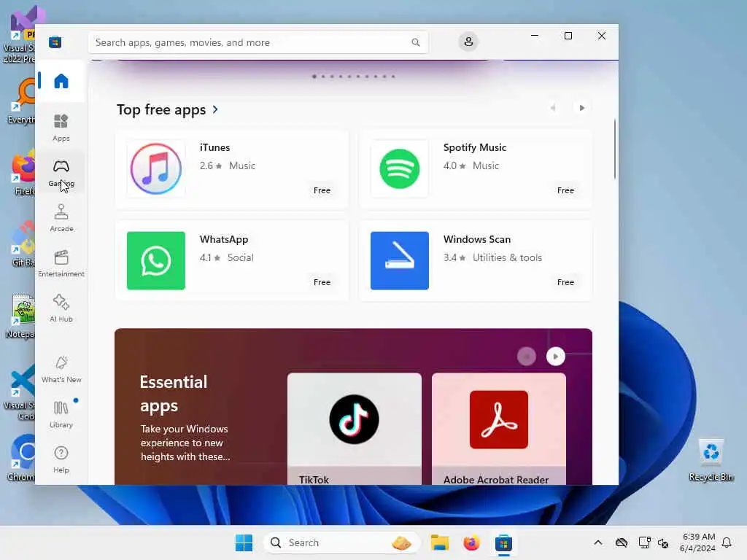
Task: Click the taskbar clock and date
Action: [x=697, y=542]
